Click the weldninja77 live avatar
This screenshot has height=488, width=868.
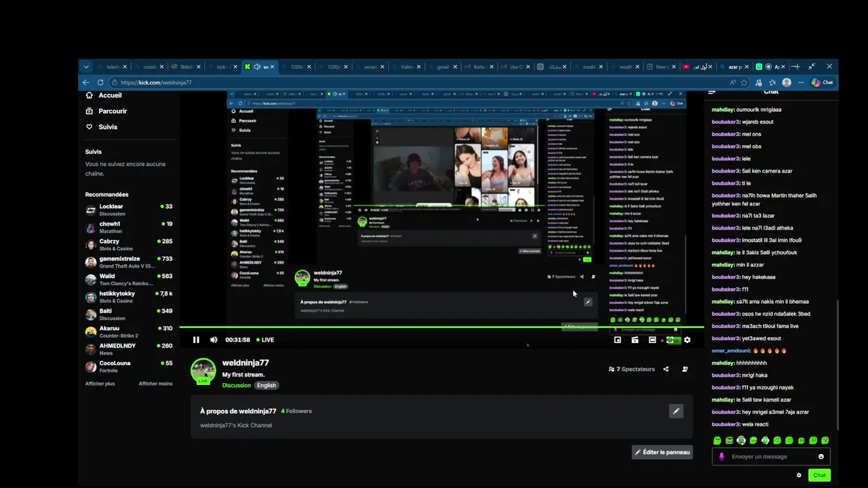203,371
